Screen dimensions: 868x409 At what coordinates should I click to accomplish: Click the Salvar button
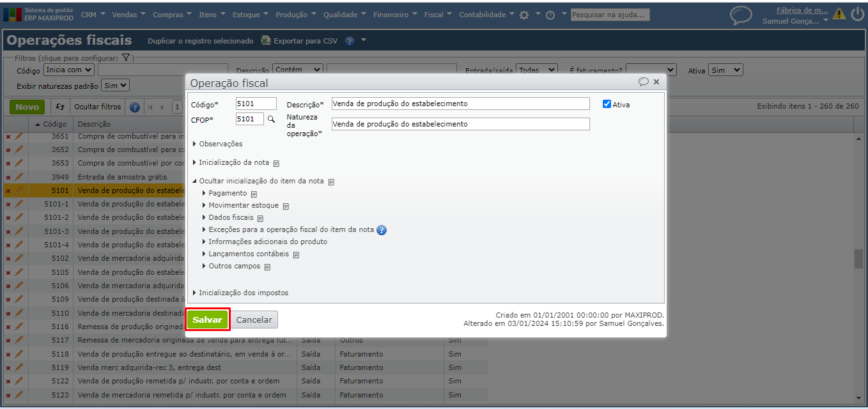[x=208, y=320]
